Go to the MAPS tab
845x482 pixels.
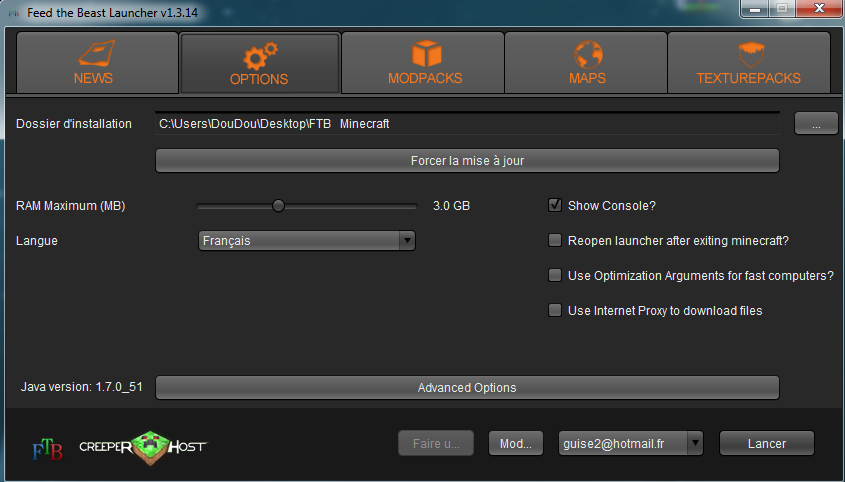(586, 63)
